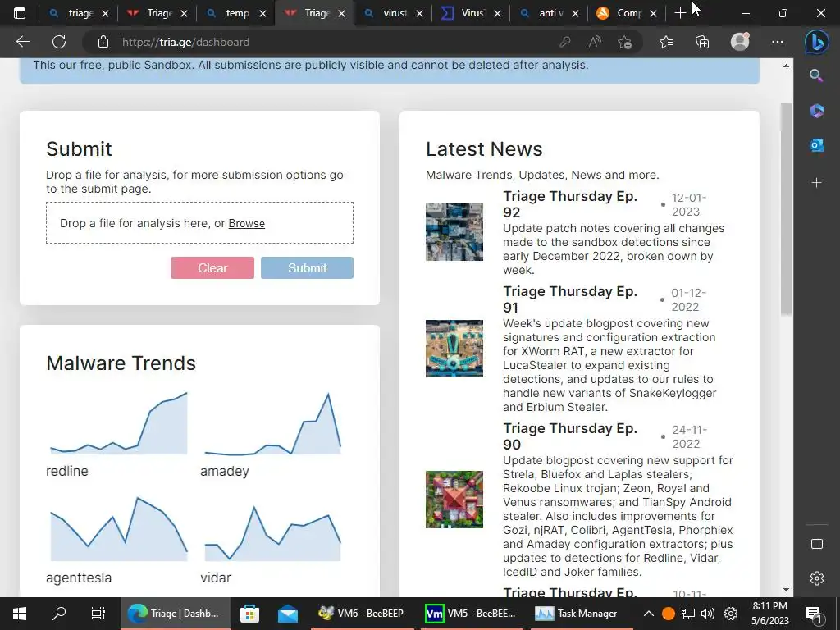This screenshot has height=630, width=840.
Task: Open the Outlook sidebar icon
Action: click(816, 145)
